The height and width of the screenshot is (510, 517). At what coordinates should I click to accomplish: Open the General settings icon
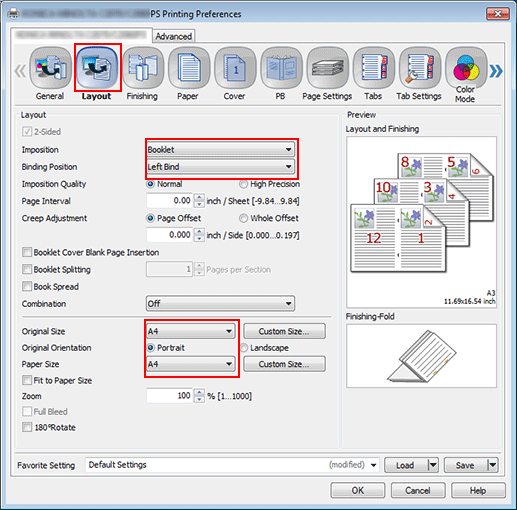tap(50, 68)
